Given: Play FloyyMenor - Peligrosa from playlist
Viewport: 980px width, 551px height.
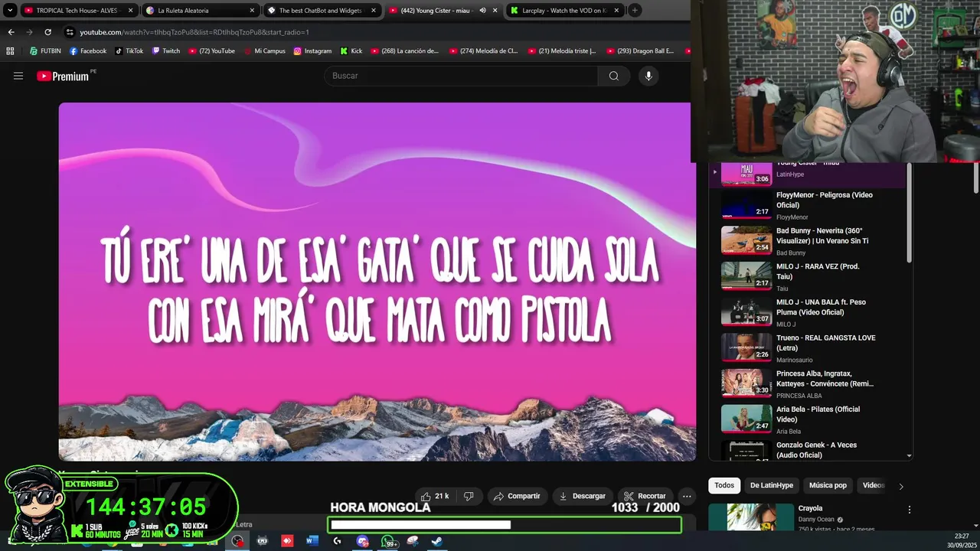Looking at the screenshot, I should [808, 204].
